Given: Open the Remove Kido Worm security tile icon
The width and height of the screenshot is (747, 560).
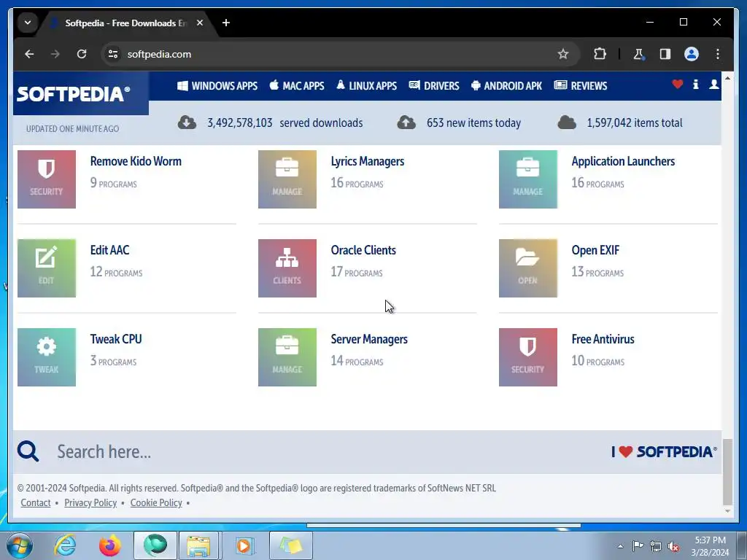Looking at the screenshot, I should click(47, 179).
